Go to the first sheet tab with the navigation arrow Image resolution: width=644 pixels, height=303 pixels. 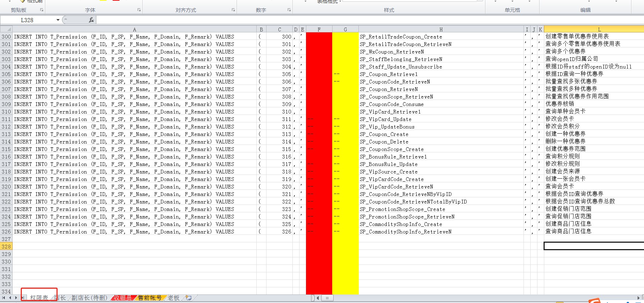click(x=4, y=298)
